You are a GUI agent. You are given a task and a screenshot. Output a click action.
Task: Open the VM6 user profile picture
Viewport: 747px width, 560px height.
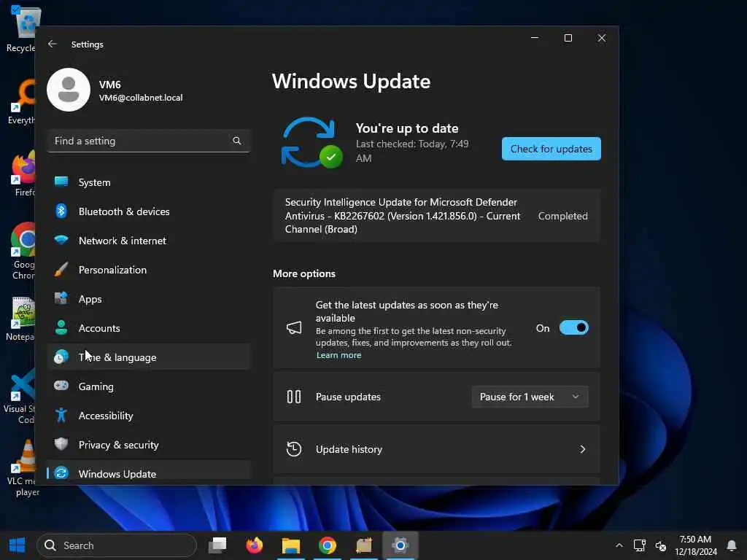pyautogui.click(x=69, y=90)
